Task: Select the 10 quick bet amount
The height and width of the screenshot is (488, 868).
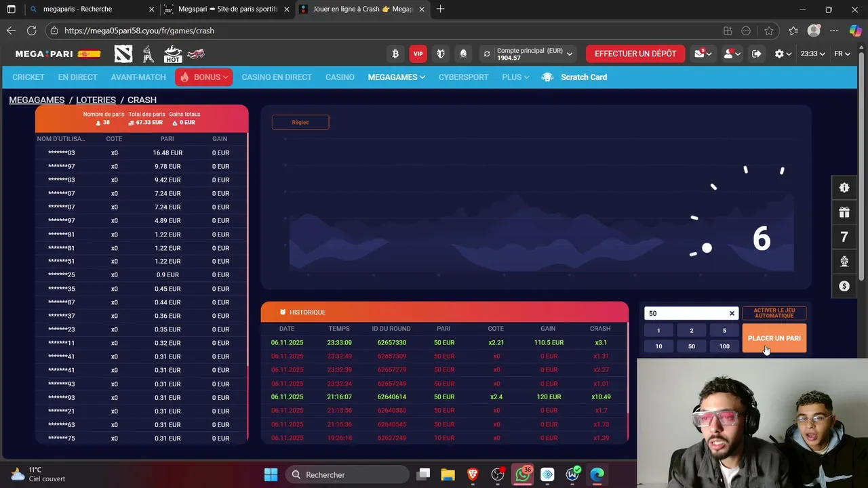Action: click(x=658, y=346)
